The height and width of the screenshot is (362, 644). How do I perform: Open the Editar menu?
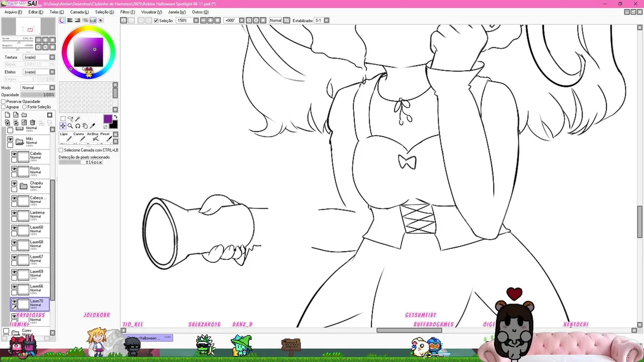(x=36, y=12)
